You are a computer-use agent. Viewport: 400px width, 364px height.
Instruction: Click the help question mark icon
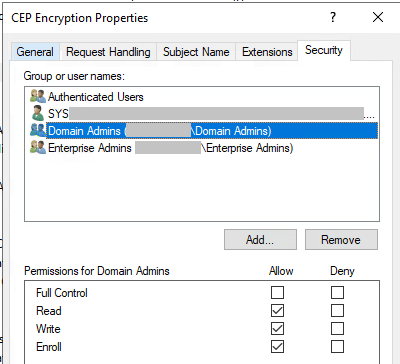[x=333, y=17]
